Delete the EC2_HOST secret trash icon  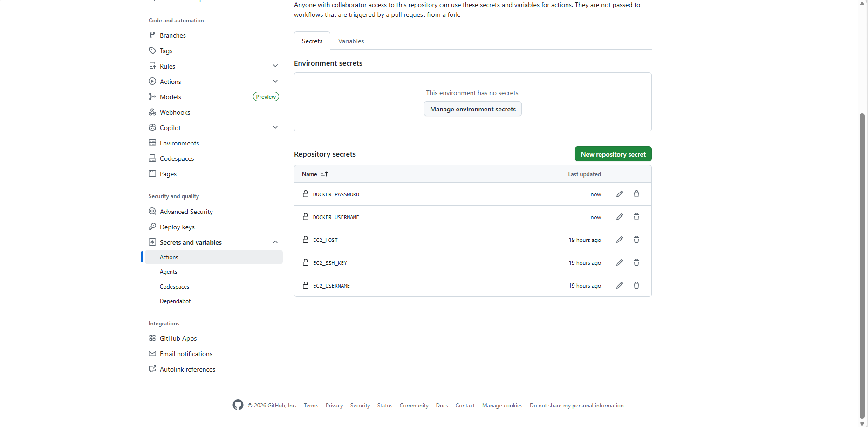pyautogui.click(x=636, y=240)
